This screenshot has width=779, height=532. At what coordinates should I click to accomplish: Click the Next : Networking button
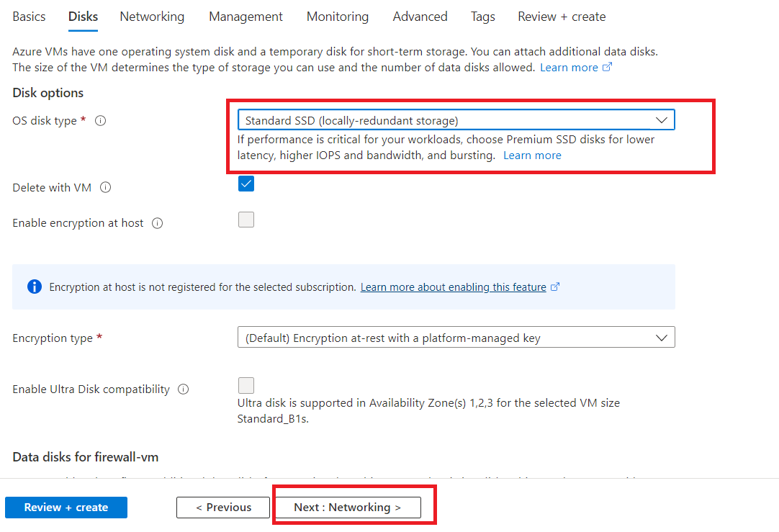pyautogui.click(x=347, y=508)
